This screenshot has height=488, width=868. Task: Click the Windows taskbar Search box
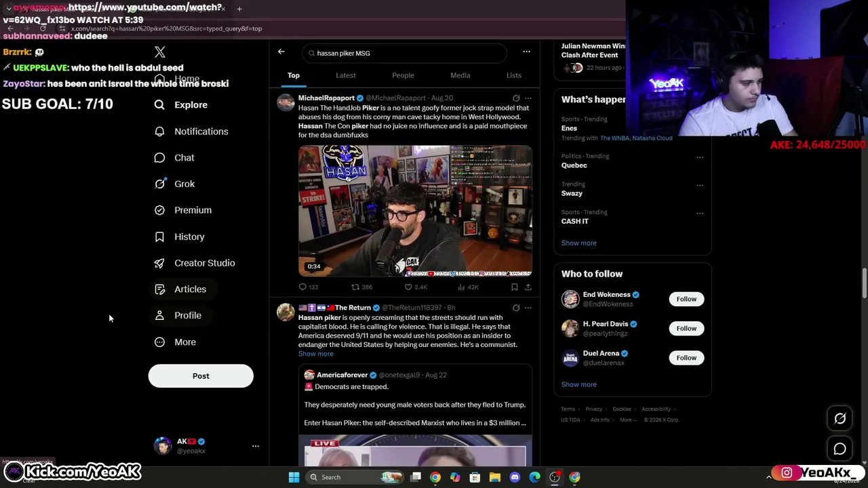[x=354, y=477]
